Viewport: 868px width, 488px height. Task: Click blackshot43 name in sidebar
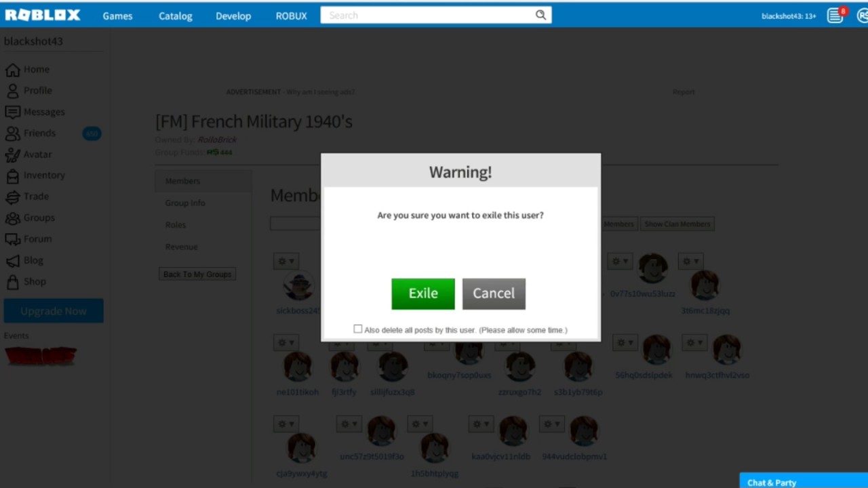coord(33,41)
